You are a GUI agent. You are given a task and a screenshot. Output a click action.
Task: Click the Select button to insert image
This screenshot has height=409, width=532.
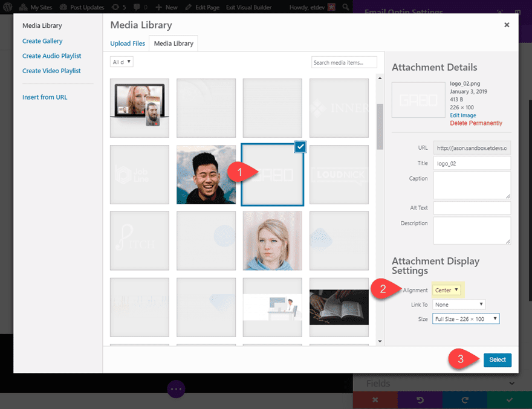497,359
